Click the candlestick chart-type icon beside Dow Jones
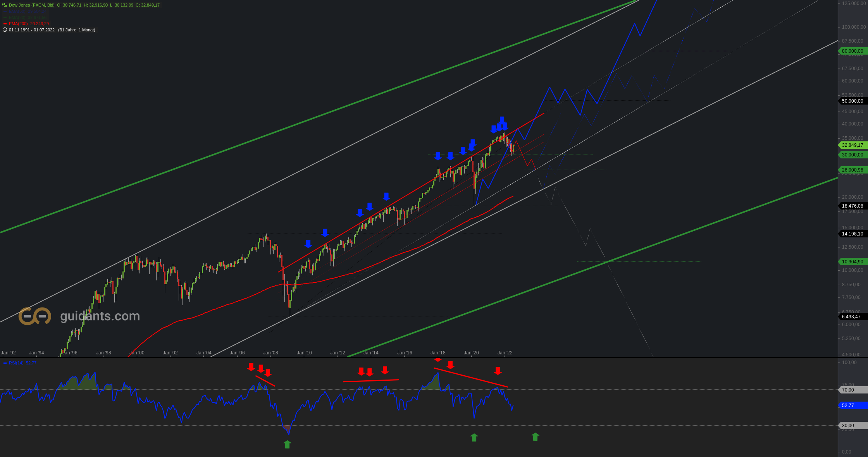 [5, 5]
